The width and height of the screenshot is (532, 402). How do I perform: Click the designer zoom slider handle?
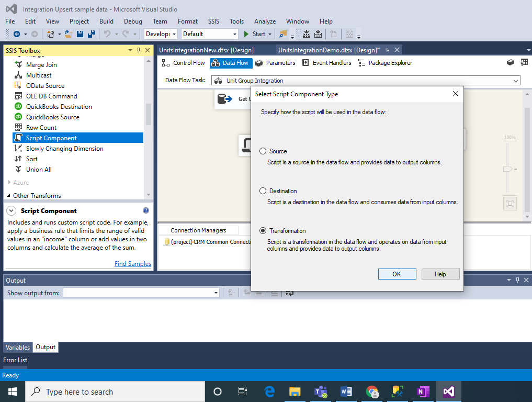click(507, 169)
